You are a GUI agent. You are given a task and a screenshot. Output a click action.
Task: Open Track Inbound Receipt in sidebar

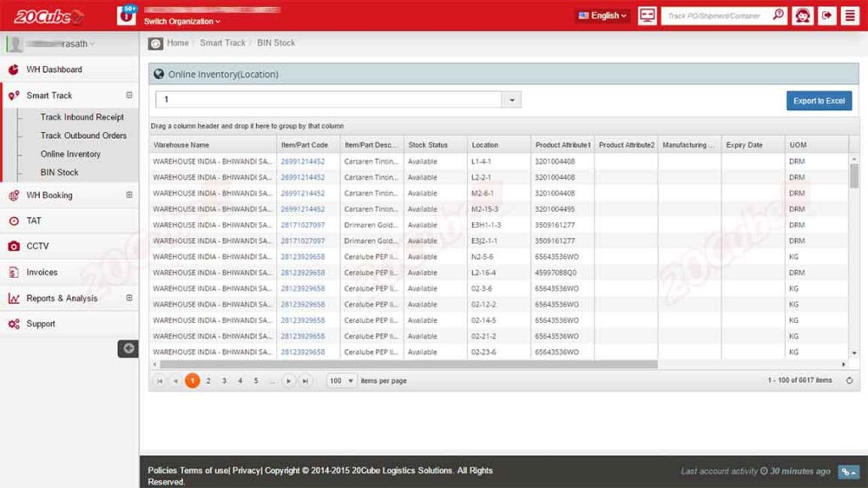pos(82,118)
